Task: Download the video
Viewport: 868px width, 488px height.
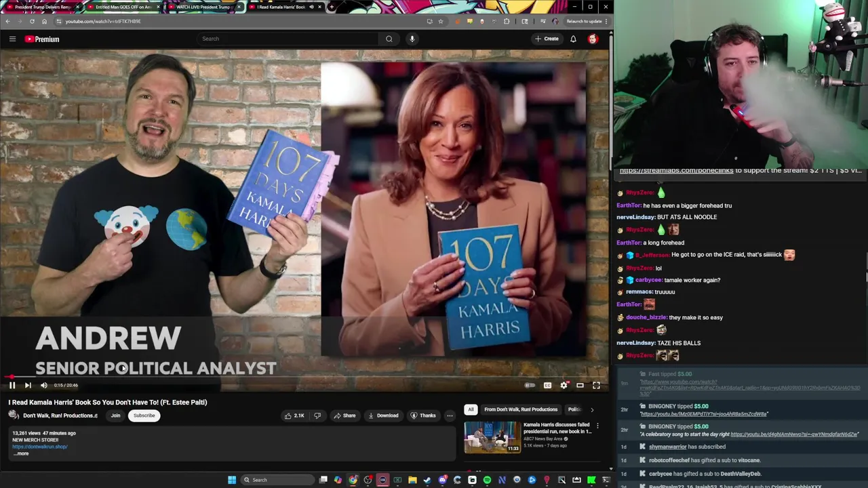Action: tap(383, 415)
